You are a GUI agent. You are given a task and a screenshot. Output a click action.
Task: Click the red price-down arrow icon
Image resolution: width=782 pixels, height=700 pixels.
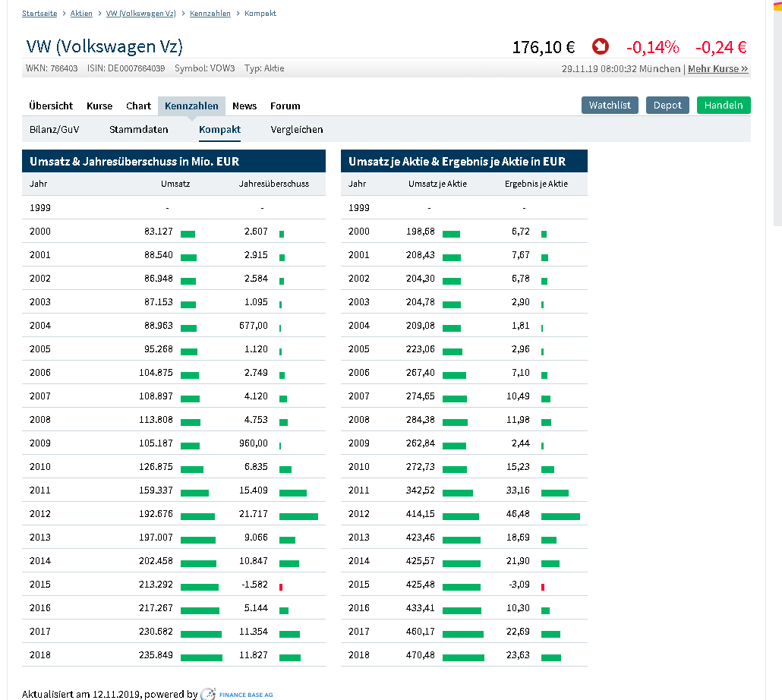601,47
